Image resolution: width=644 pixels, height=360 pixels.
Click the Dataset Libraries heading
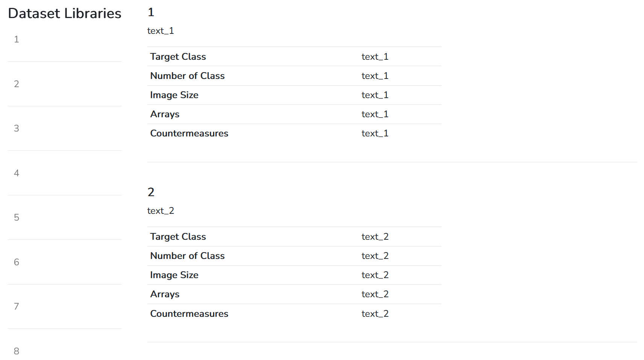64,13
